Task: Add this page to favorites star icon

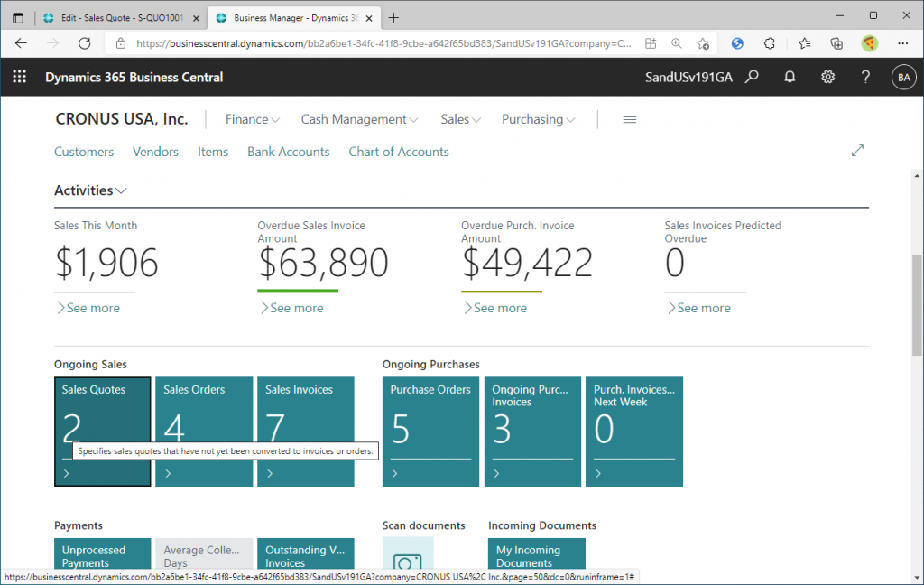Action: tap(702, 43)
